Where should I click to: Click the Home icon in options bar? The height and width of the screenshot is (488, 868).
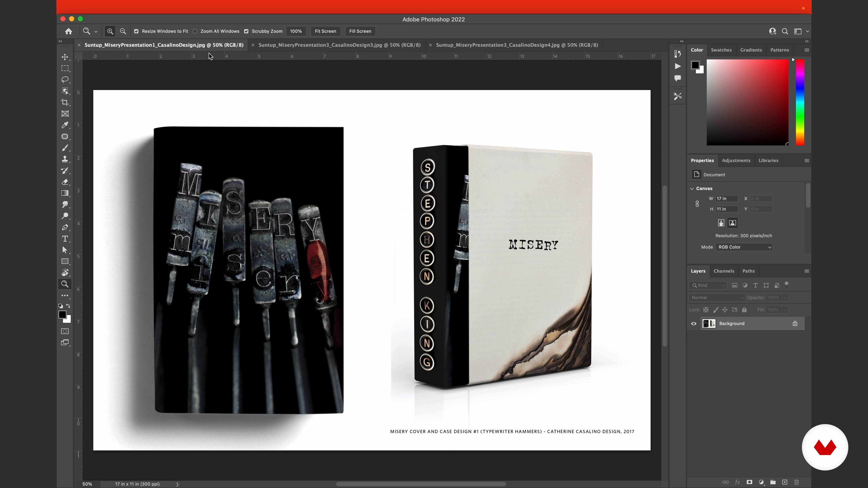69,31
